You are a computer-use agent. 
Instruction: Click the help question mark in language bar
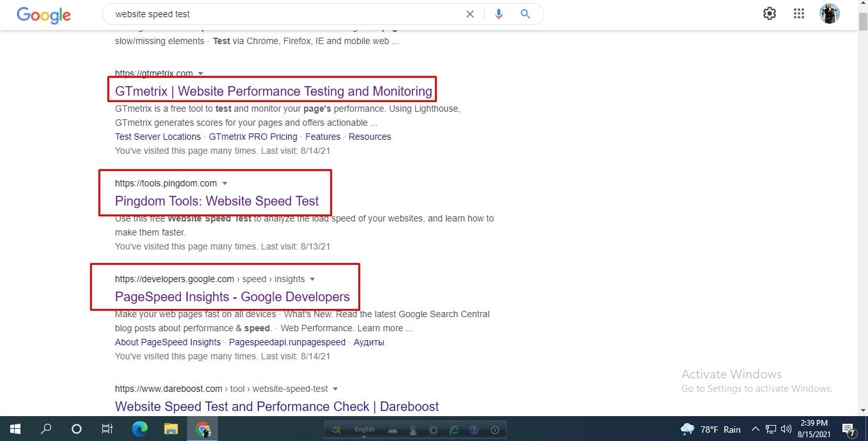tap(474, 430)
